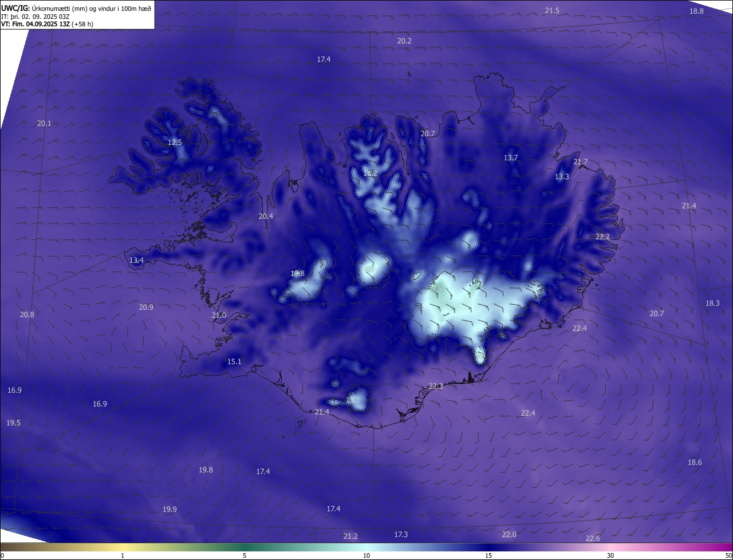Screen dimensions: 733x560
Task: Click the color scale tick label 50
Action: click(729, 555)
